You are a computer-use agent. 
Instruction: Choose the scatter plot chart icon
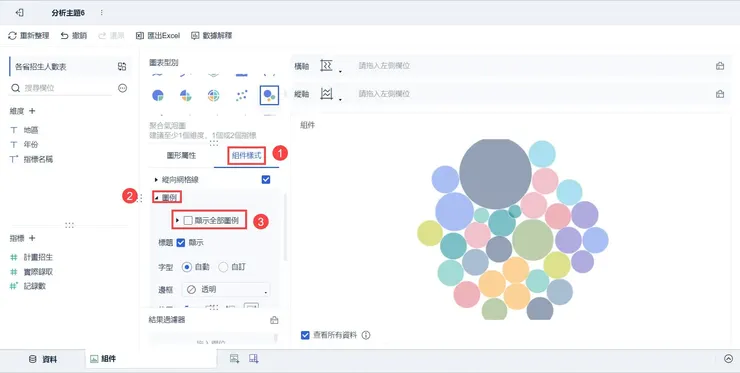pyautogui.click(x=242, y=95)
